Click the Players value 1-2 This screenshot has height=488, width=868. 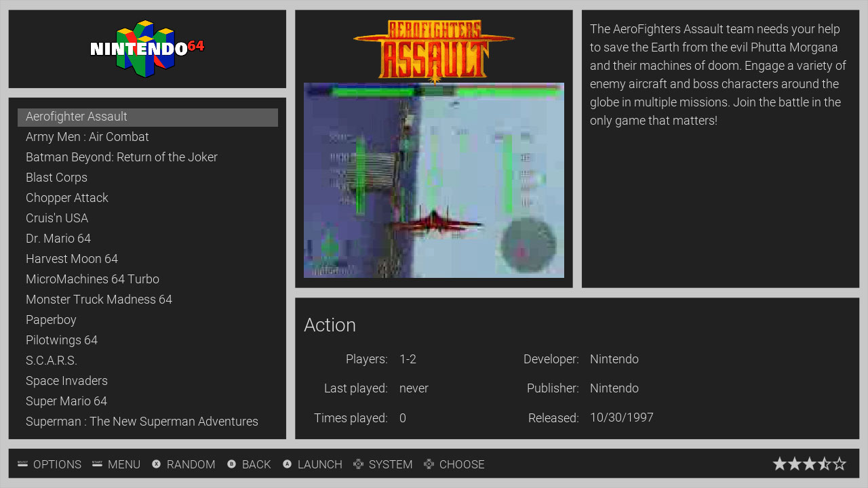coord(408,359)
